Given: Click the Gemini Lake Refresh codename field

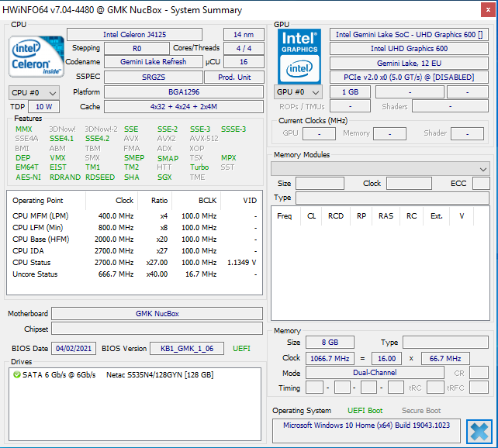Looking at the screenshot, I should [x=153, y=62].
